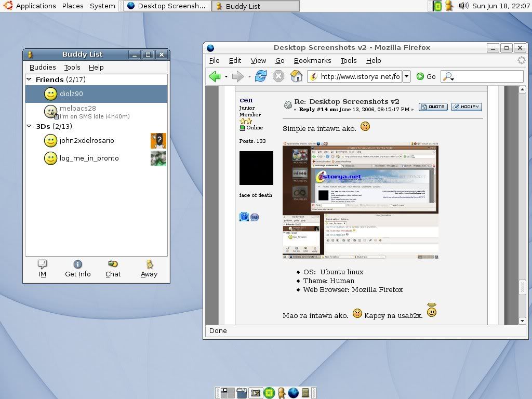Open the Buddies menu
Image resolution: width=532 pixels, height=399 pixels.
pyautogui.click(x=43, y=67)
